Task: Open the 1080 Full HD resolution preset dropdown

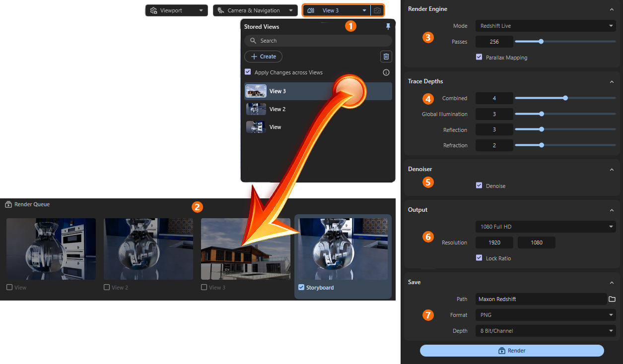Action: click(x=546, y=227)
